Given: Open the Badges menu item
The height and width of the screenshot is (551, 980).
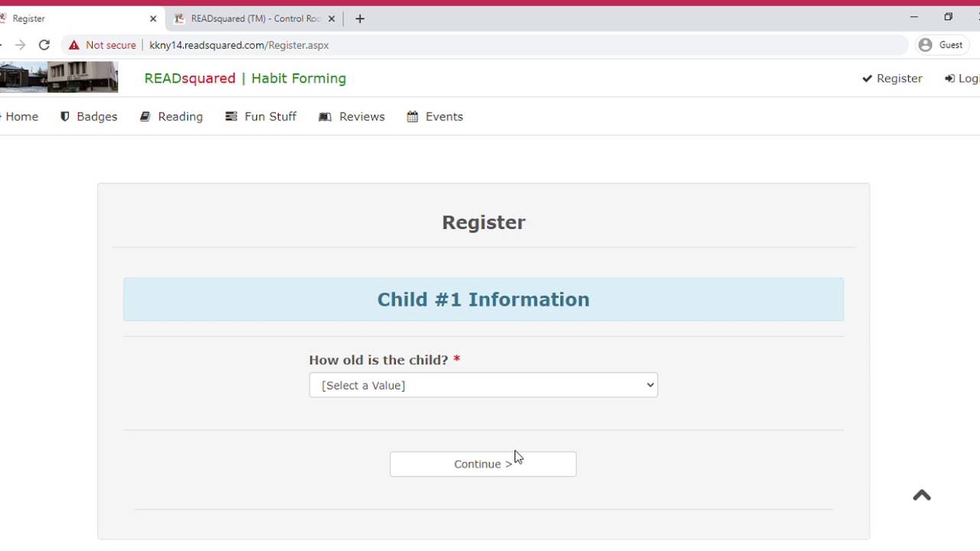Looking at the screenshot, I should pyautogui.click(x=89, y=116).
